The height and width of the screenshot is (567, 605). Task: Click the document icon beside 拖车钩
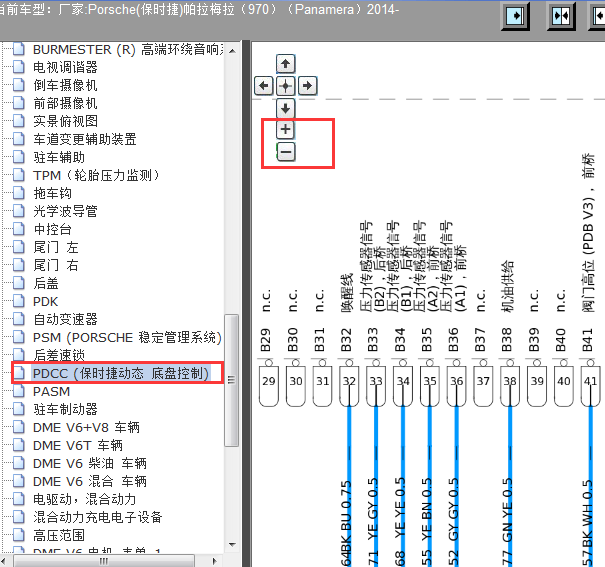pos(19,193)
